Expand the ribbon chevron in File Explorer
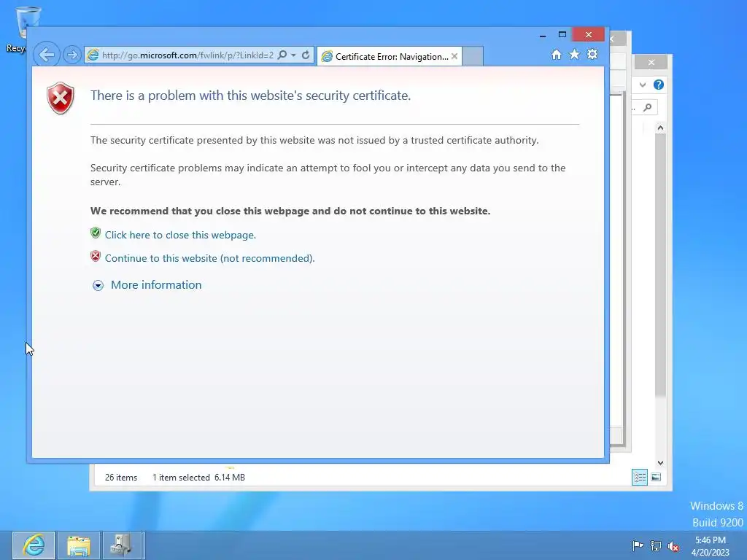Screen dimensions: 747x560 click(643, 85)
